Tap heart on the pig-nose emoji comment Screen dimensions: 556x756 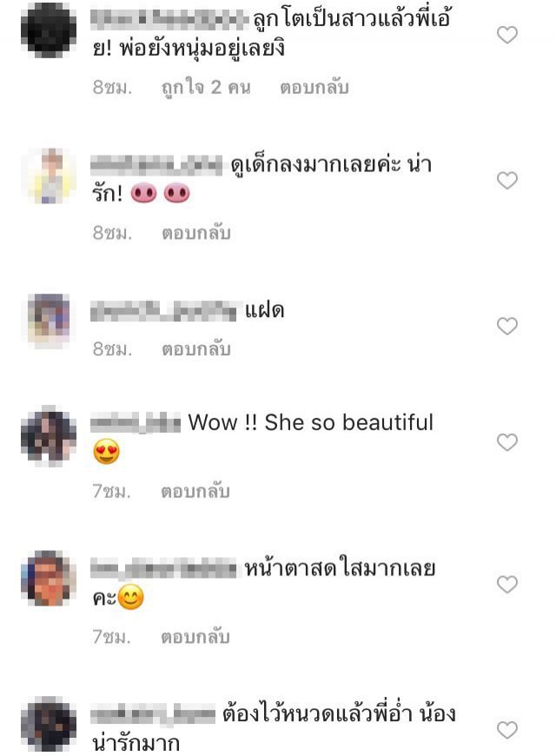click(x=506, y=181)
